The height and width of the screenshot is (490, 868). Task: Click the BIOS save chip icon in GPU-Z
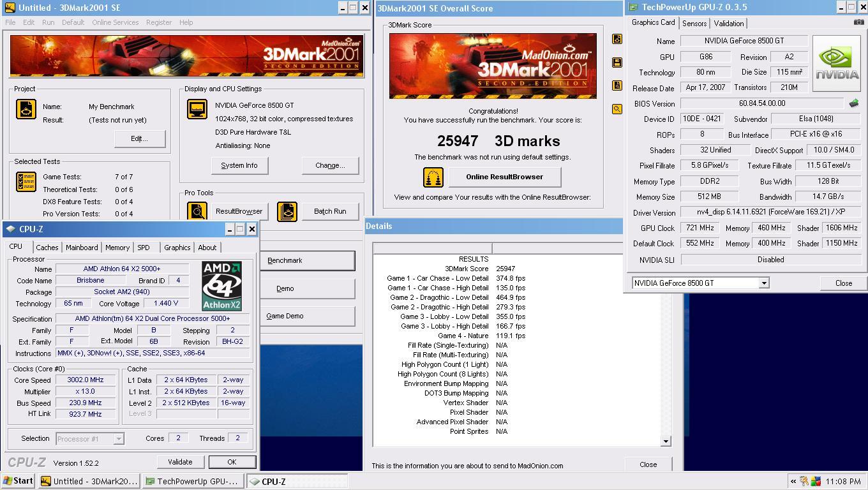[854, 103]
